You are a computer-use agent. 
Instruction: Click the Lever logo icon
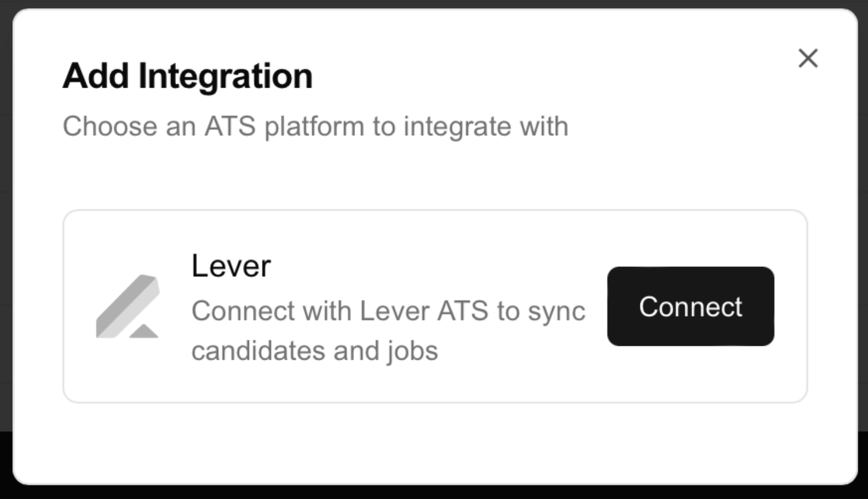coord(128,306)
